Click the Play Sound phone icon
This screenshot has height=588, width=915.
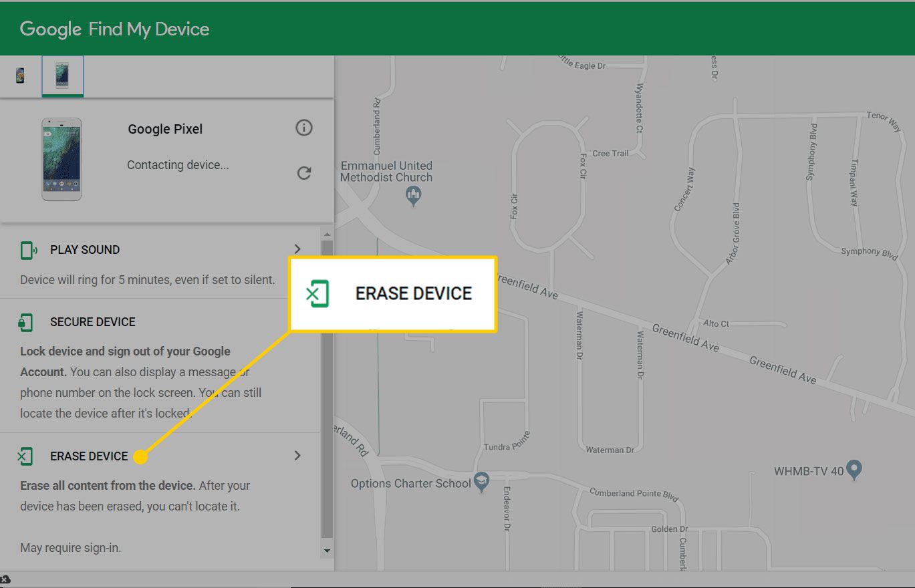[28, 251]
